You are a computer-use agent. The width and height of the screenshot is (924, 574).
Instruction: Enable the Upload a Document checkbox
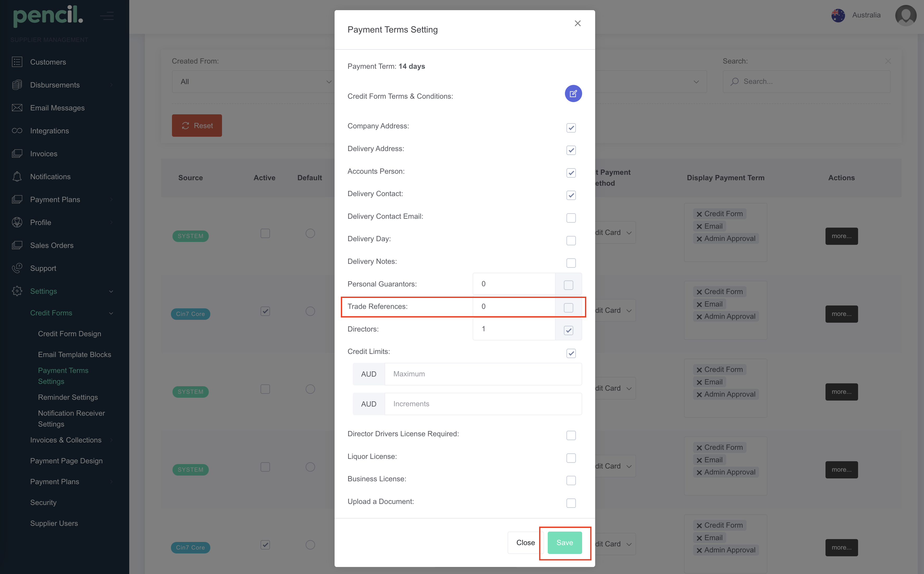[571, 503]
